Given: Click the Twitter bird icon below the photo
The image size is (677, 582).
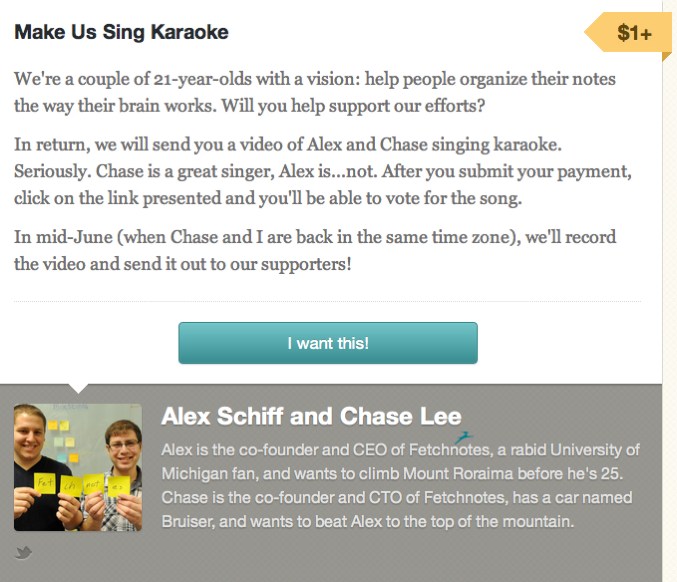Looking at the screenshot, I should [x=24, y=553].
